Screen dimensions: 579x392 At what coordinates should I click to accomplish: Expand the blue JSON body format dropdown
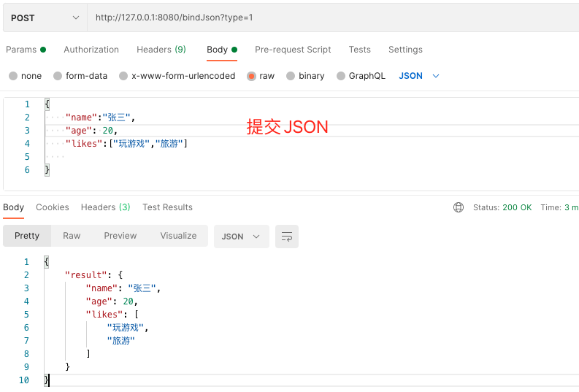(x=420, y=76)
